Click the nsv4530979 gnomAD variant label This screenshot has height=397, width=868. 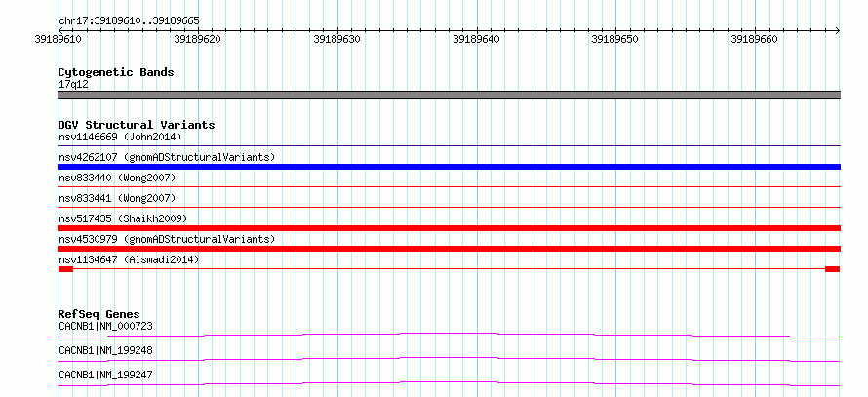pos(167,239)
